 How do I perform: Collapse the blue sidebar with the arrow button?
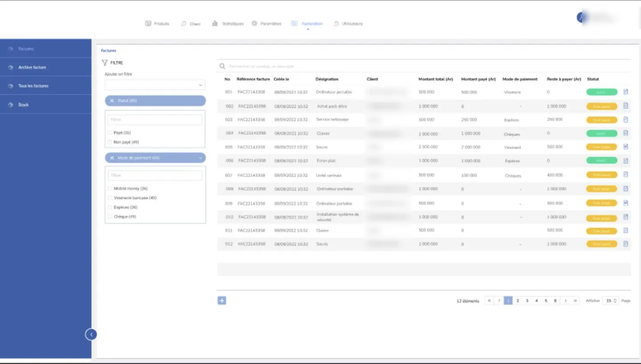pyautogui.click(x=91, y=335)
